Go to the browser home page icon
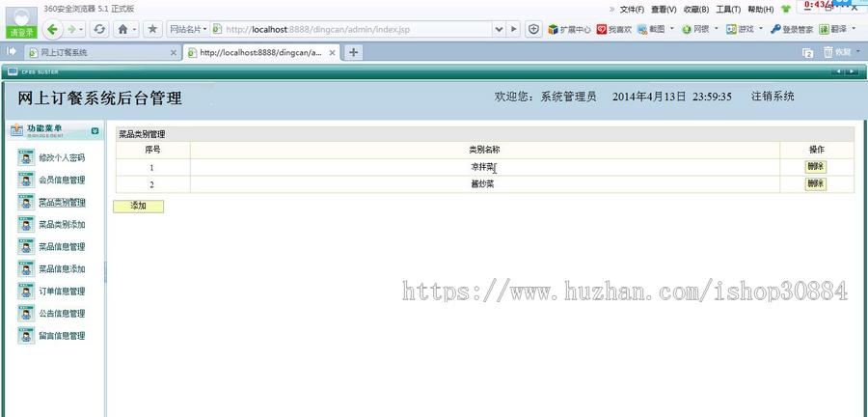Viewport: 868px width, 417px height. tap(122, 29)
